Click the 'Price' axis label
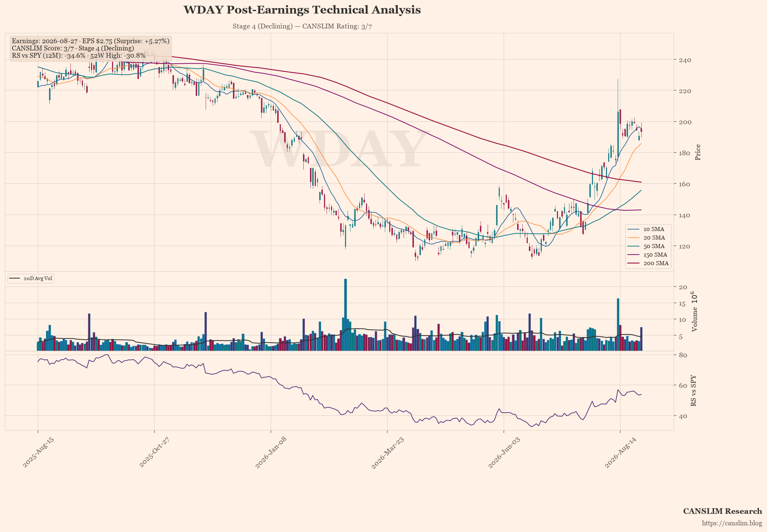Image resolution: width=767 pixels, height=532 pixels. tap(697, 152)
